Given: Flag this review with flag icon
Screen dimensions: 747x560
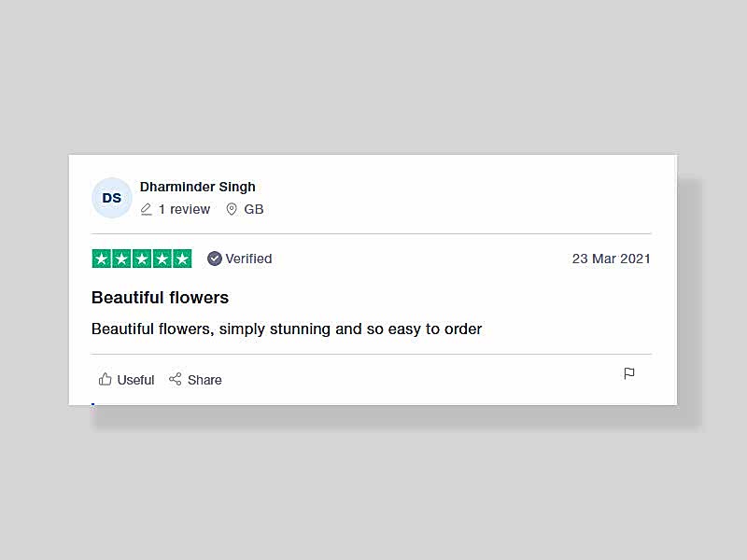Looking at the screenshot, I should [x=628, y=374].
